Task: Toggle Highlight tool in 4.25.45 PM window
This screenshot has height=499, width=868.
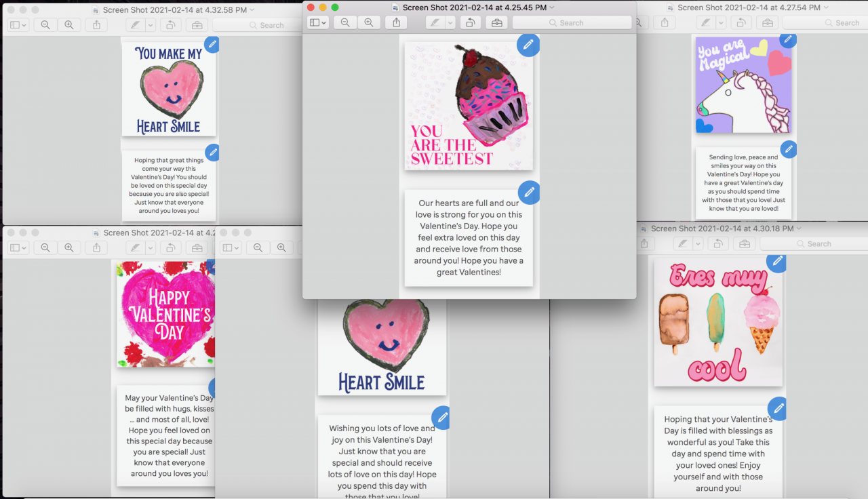Action: [x=435, y=22]
